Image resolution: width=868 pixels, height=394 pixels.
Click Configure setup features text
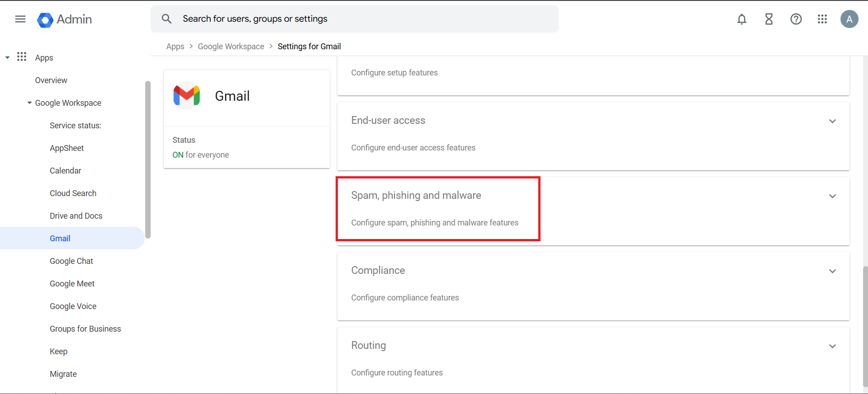coord(394,73)
